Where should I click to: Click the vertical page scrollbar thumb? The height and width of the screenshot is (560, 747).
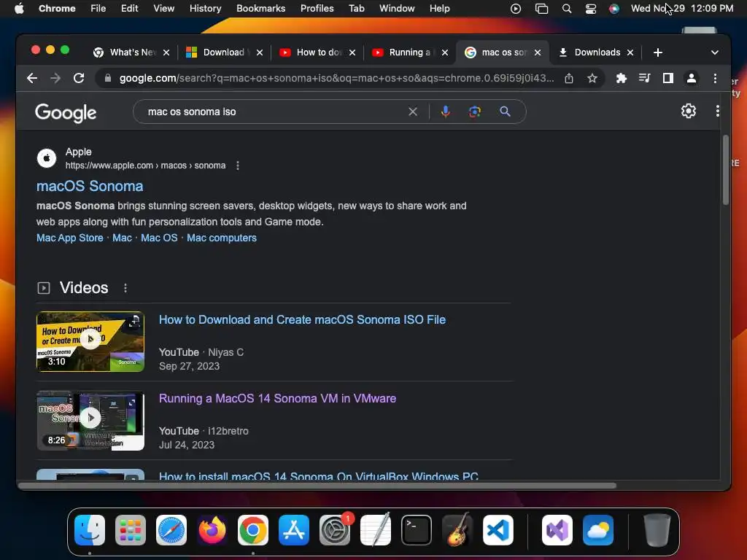coord(726,170)
